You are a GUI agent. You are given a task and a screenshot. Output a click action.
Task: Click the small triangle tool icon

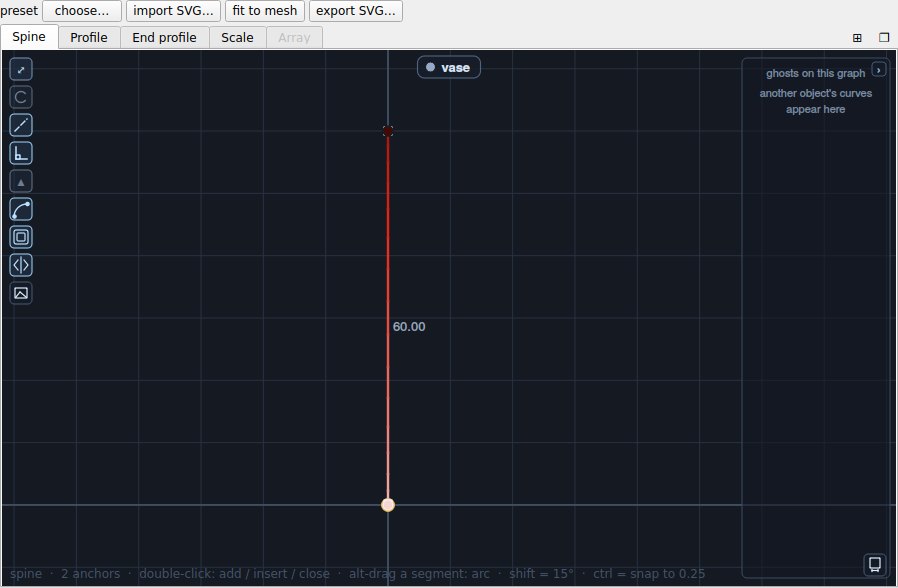[21, 181]
